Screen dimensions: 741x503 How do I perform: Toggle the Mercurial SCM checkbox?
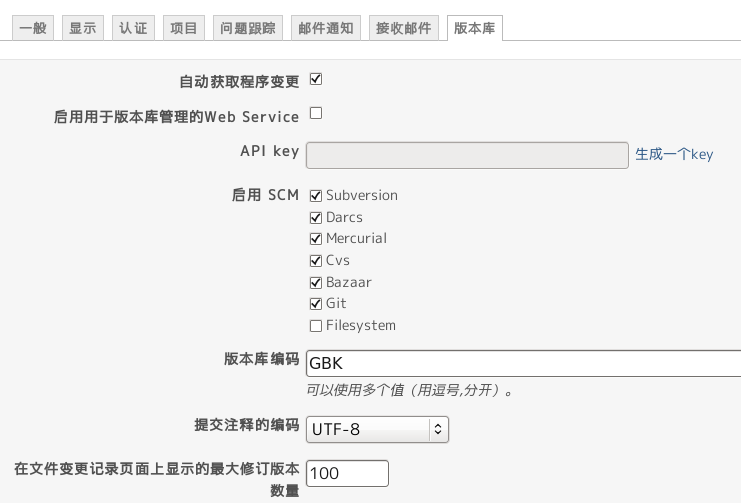(x=316, y=239)
